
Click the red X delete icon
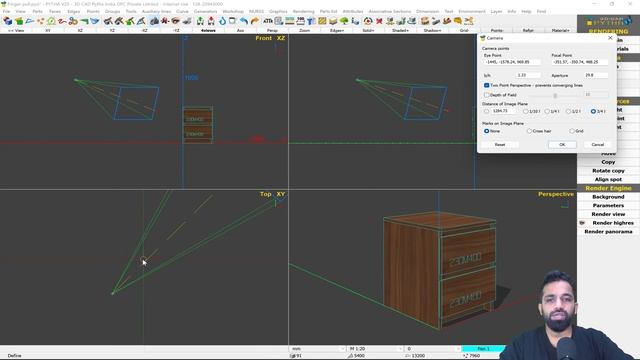(x=379, y=21)
